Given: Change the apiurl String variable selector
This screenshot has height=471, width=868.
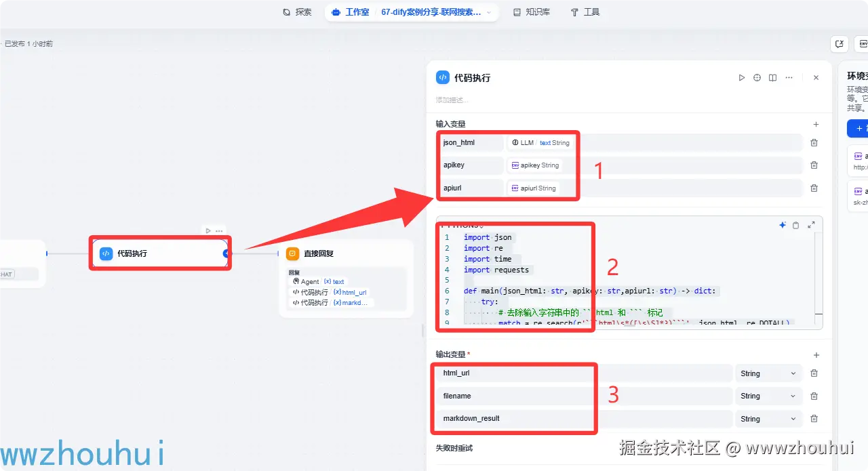Looking at the screenshot, I should (655, 188).
